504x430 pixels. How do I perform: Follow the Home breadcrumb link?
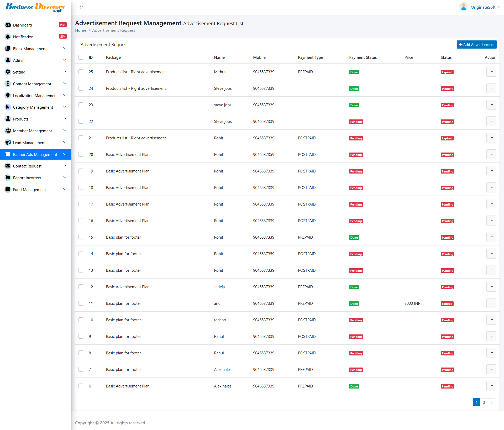(81, 30)
